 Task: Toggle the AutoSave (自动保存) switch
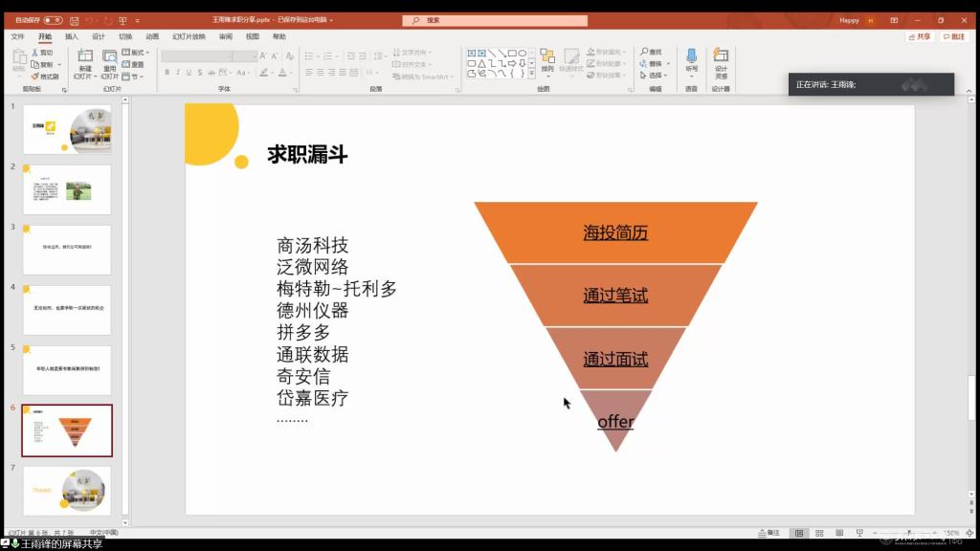[x=54, y=21]
